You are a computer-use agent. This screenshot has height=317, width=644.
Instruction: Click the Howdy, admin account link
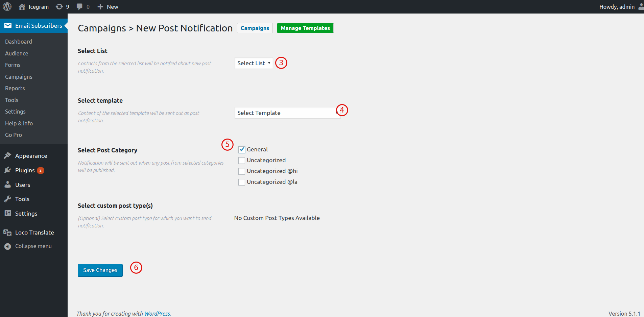click(x=617, y=7)
